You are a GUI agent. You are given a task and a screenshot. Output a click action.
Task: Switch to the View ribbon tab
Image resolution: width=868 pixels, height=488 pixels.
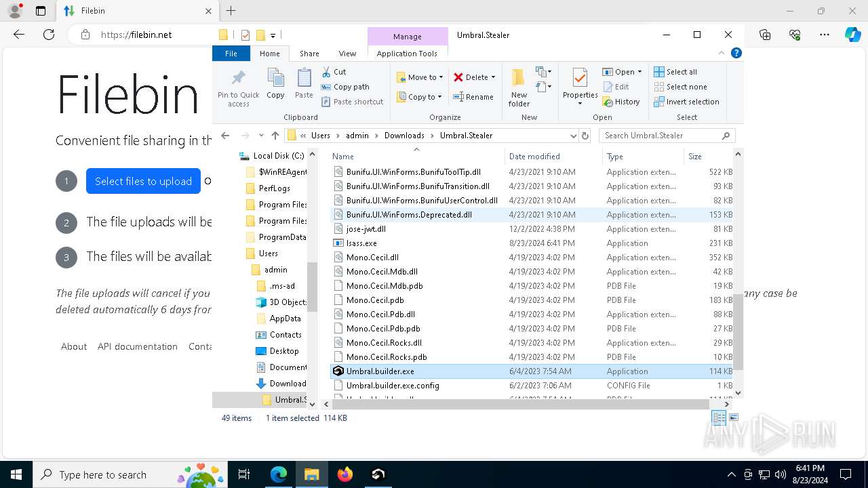click(347, 54)
